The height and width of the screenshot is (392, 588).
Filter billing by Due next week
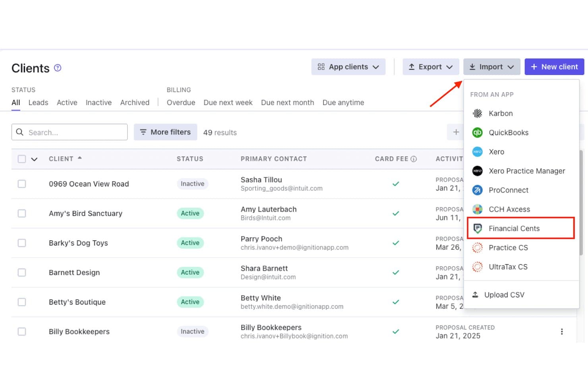coord(228,102)
